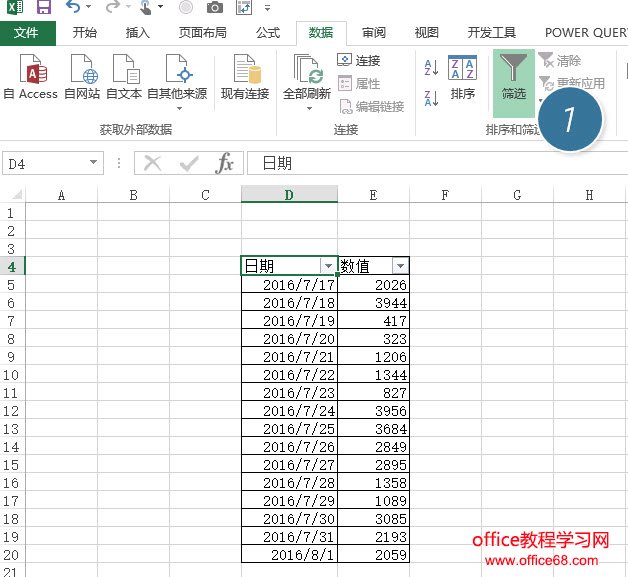Open 现有连接 dialog
Screen dimensions: 628x577
(x=245, y=77)
